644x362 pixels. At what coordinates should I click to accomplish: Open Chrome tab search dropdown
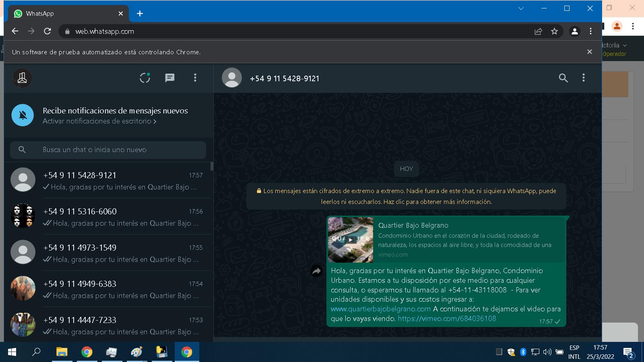pyautogui.click(x=521, y=8)
